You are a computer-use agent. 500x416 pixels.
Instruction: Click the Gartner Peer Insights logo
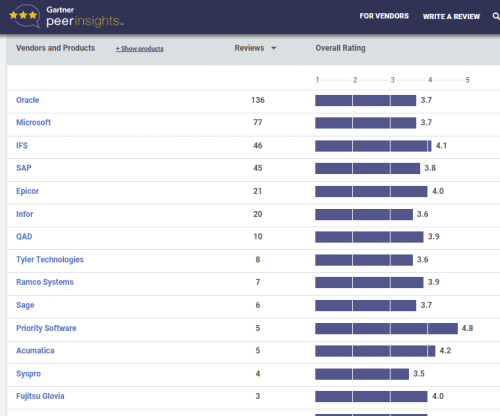point(66,16)
